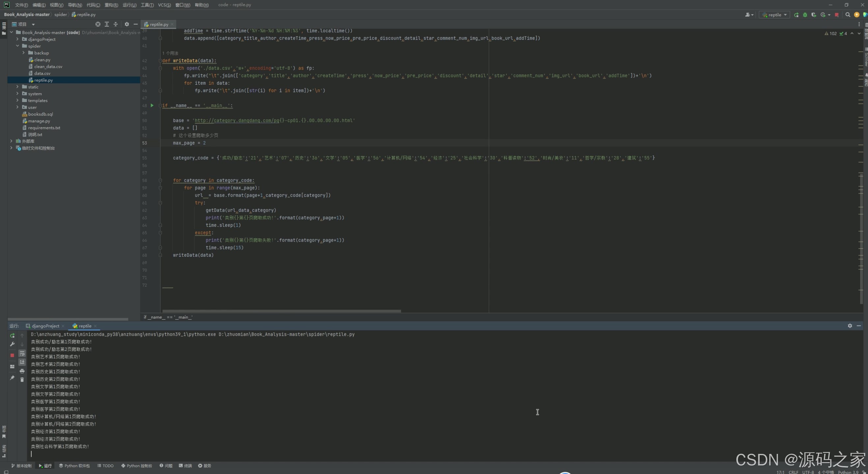Viewport: 868px width, 474px height.
Task: Open Search Everywhere magnifier icon
Action: [x=848, y=15]
